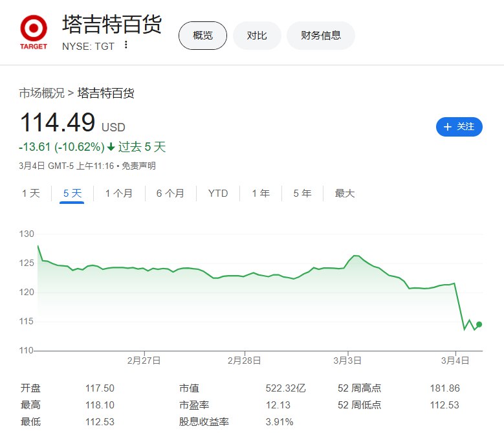Image resolution: width=504 pixels, height=433 pixels.
Task: Click the current price dot on chart
Action: pos(479,324)
